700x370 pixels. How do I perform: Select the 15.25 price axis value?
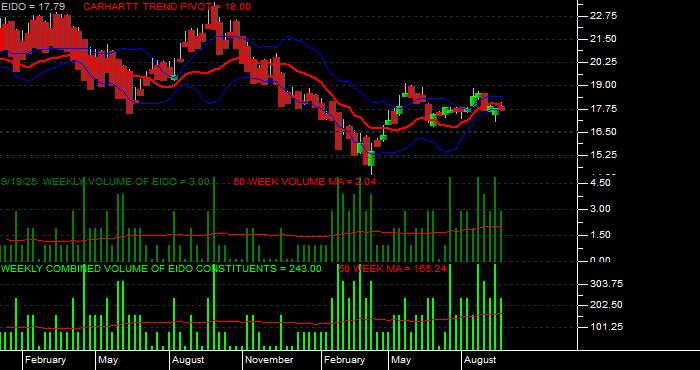[x=604, y=155]
